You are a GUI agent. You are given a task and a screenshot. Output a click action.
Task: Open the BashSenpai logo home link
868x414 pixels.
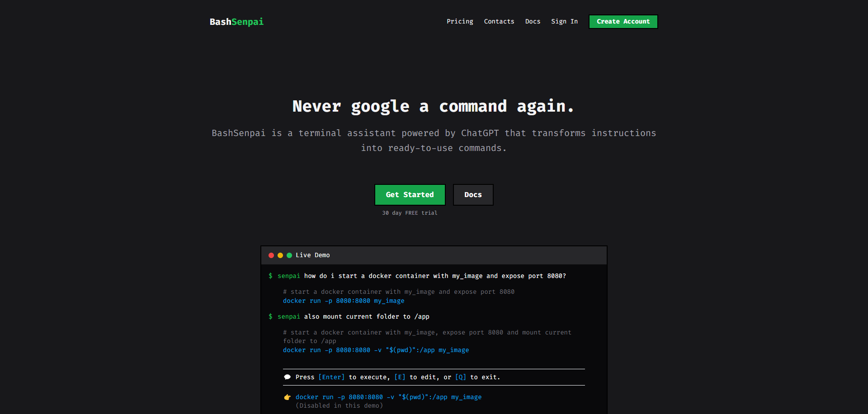(236, 22)
